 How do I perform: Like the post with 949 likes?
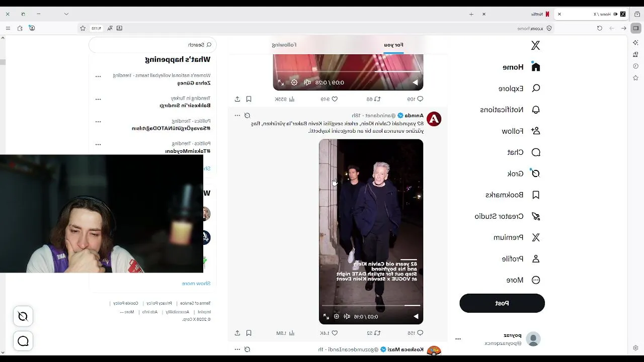[329, 99]
